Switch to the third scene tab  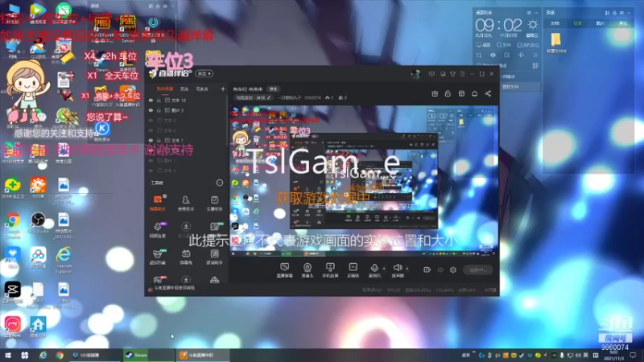tap(202, 88)
